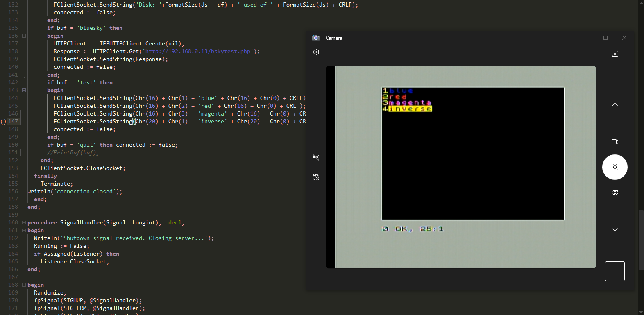
Task: Click the Camera app title icon
Action: coord(316,38)
